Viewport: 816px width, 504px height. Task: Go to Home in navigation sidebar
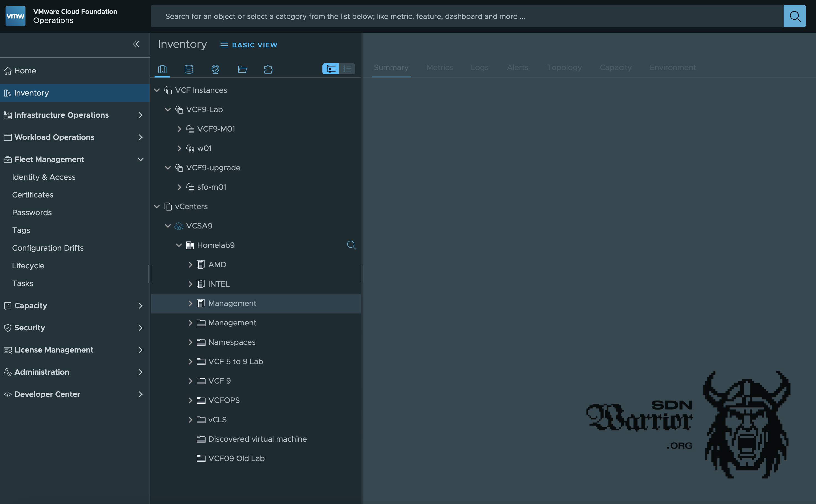click(25, 71)
